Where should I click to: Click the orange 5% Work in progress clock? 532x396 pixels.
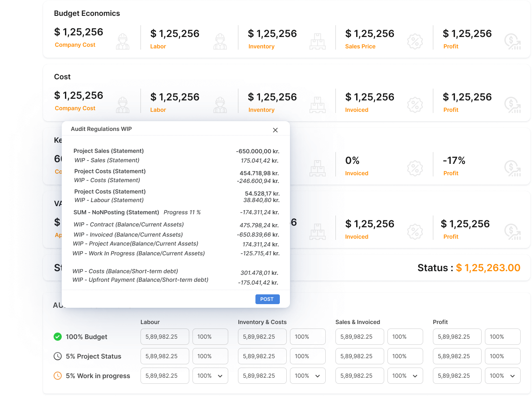point(58,376)
